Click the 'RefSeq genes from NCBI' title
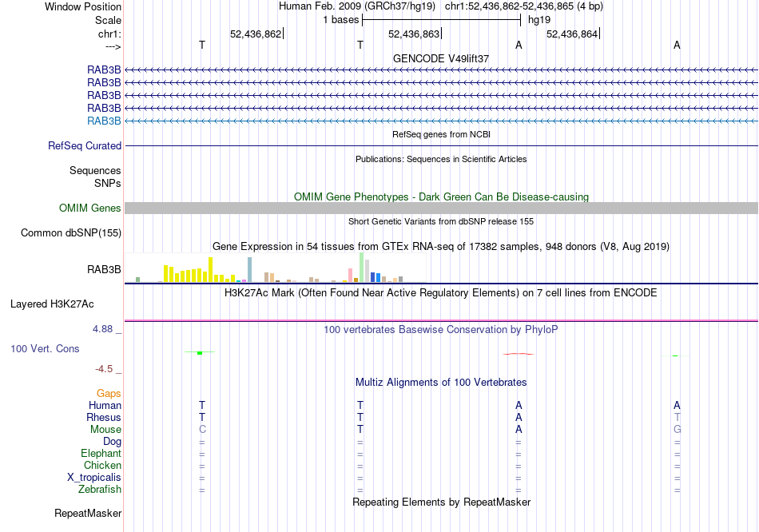 point(441,134)
